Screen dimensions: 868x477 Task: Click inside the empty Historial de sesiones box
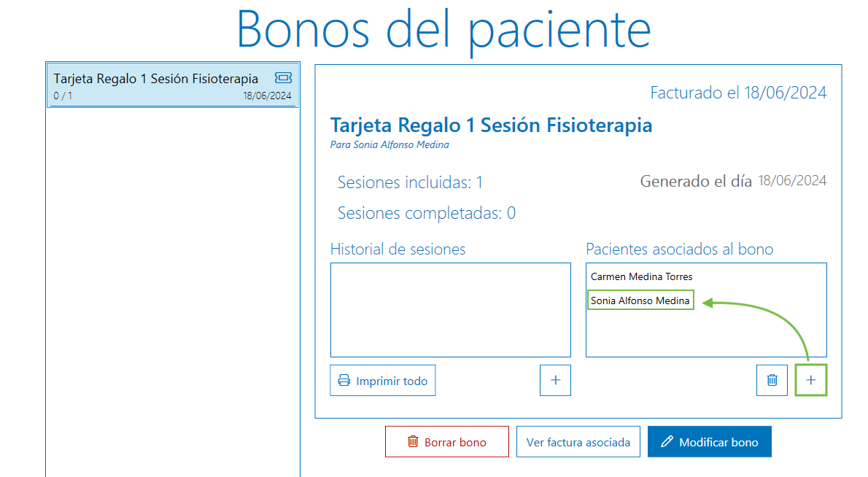click(450, 310)
